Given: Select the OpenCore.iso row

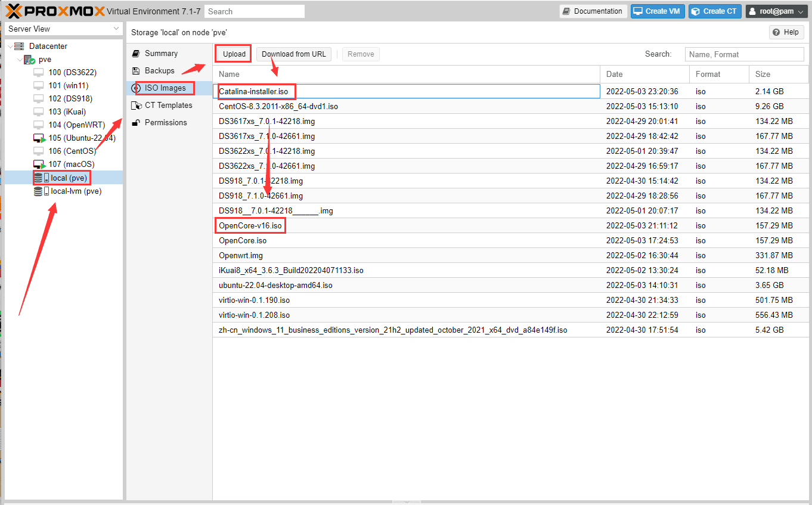Looking at the screenshot, I should click(510, 240).
